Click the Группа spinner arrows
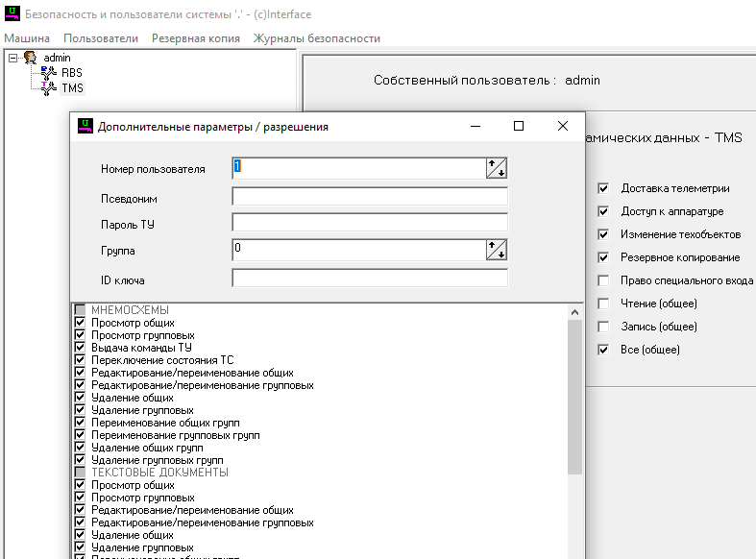The width and height of the screenshot is (756, 559). point(497,250)
